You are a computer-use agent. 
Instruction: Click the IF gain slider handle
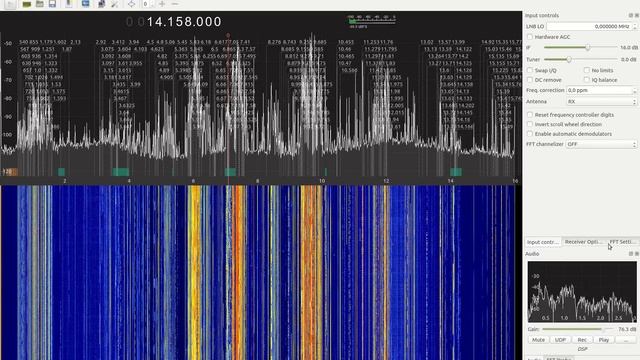588,47
